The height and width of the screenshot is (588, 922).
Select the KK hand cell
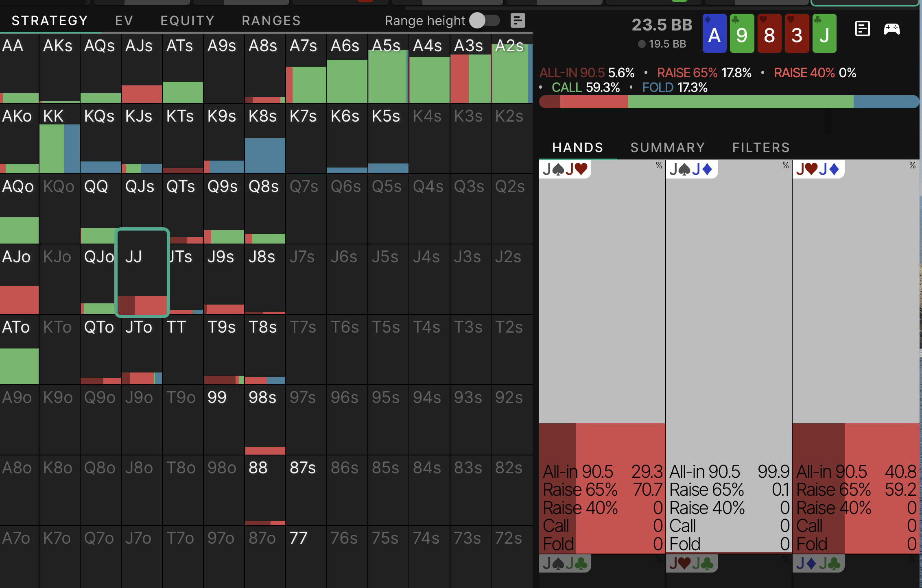pos(59,139)
